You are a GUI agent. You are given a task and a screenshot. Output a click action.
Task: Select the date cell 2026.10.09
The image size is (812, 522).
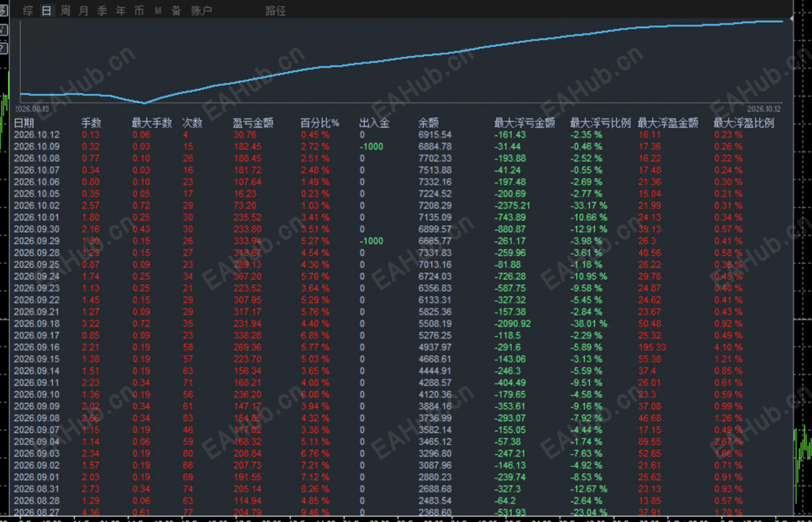coord(37,146)
